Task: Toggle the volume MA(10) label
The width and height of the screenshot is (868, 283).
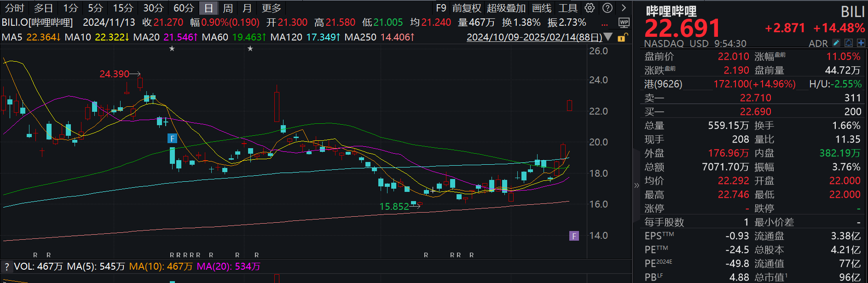Action: 161,266
